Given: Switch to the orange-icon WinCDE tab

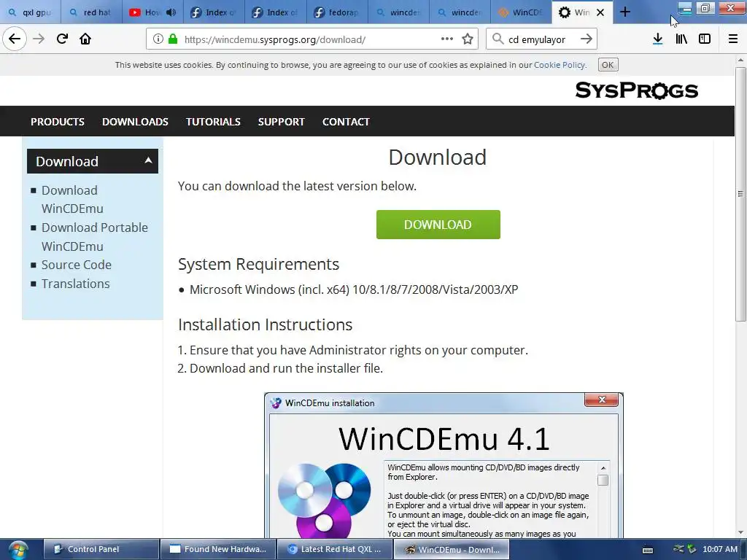Looking at the screenshot, I should tap(521, 12).
